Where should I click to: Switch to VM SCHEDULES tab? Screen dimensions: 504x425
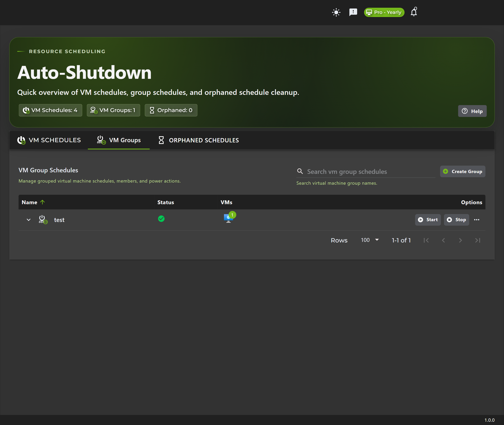[49, 140]
